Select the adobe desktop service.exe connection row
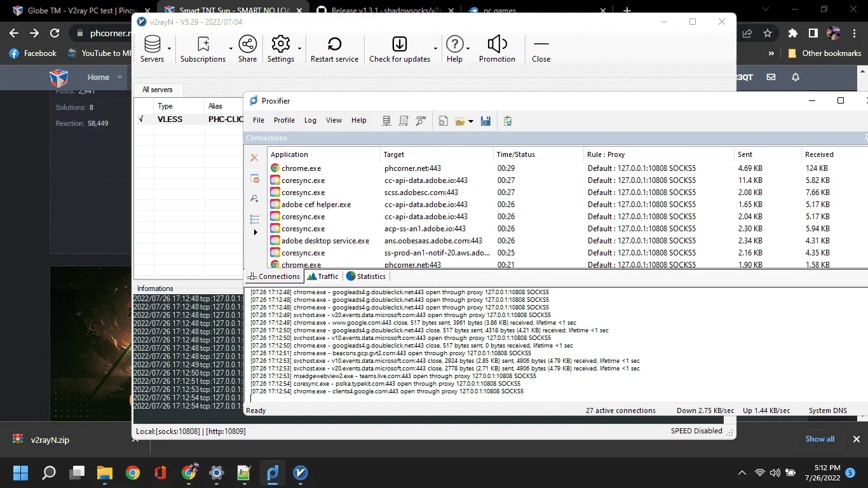Viewport: 868px width, 488px height. 567,241
